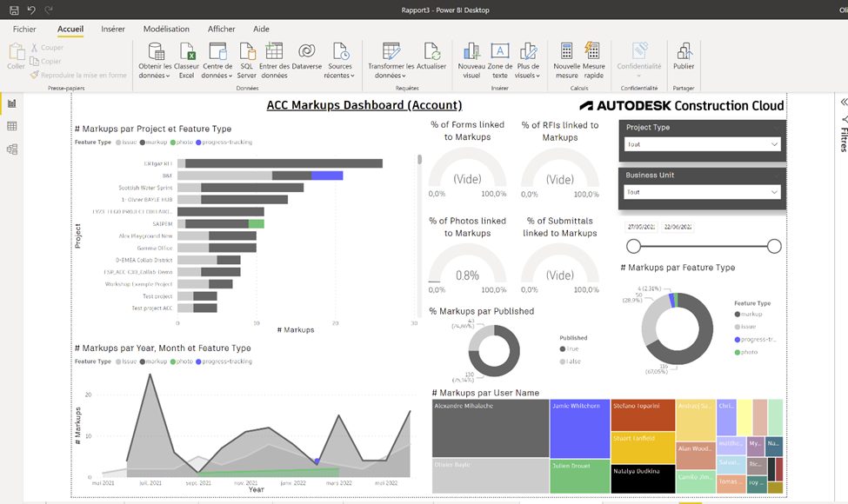Open the Afficher ribbon tab
Image resolution: width=848 pixels, height=504 pixels.
[x=221, y=30]
